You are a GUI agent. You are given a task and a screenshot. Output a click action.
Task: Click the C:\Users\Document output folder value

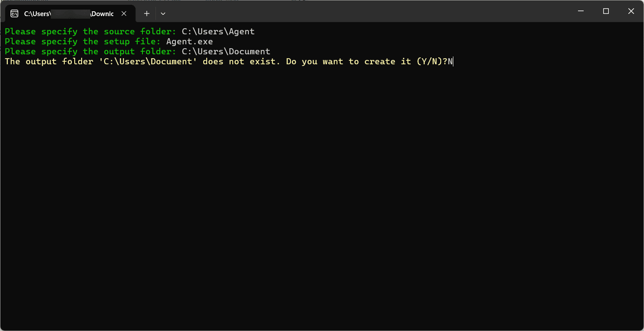pyautogui.click(x=226, y=51)
